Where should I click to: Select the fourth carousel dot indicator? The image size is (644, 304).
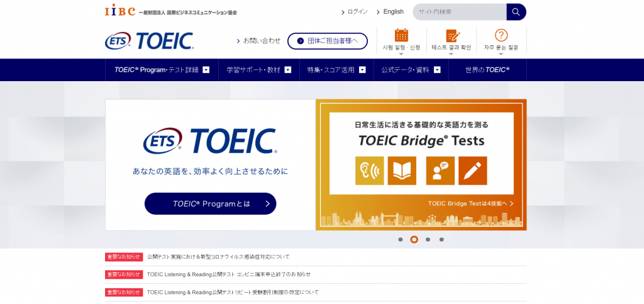pyautogui.click(x=441, y=240)
